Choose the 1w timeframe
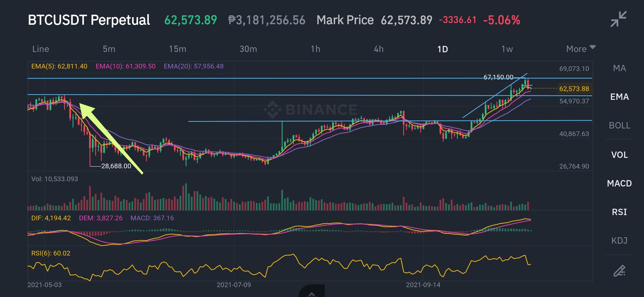The height and width of the screenshot is (297, 644). click(507, 49)
